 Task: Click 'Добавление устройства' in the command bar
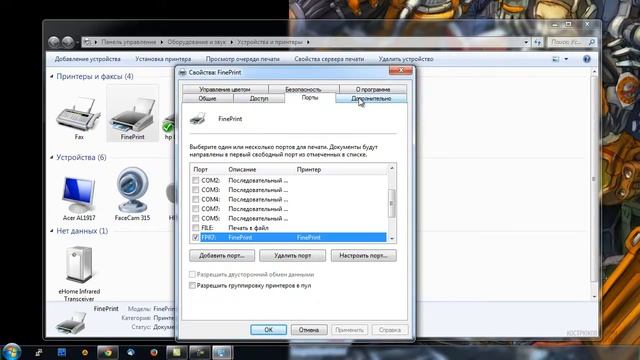pos(87,59)
